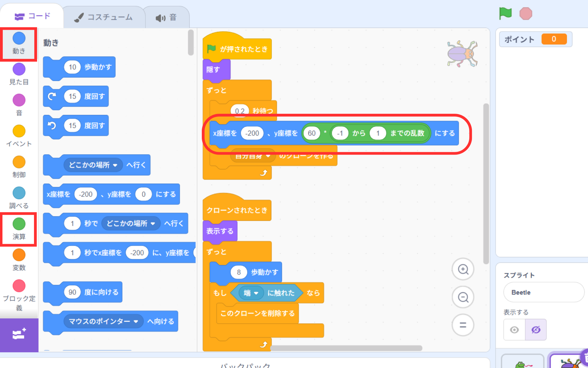The height and width of the screenshot is (368, 588).
Task: Open マウスのポインター dropdown in へ向ける block
Action: point(104,321)
